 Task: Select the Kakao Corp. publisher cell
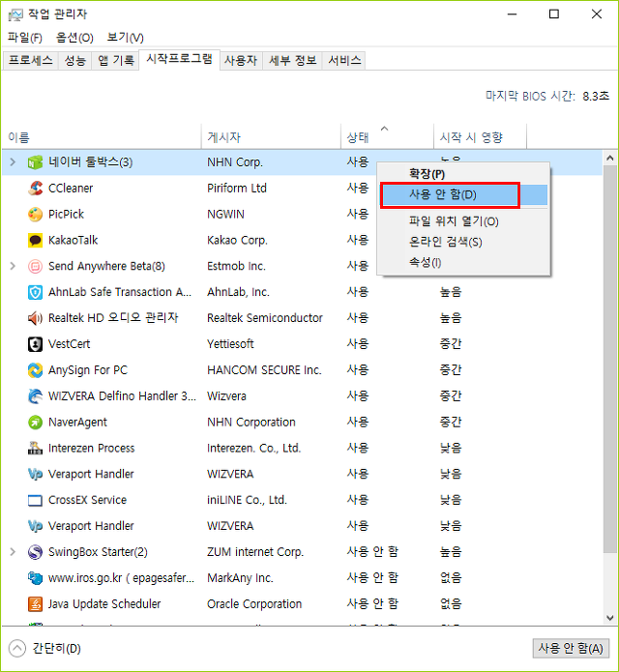pos(237,240)
